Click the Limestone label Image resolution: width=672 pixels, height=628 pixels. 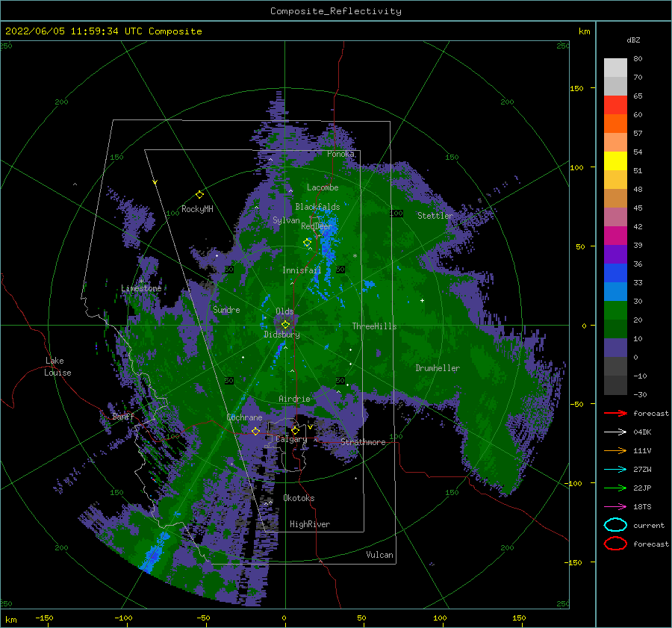point(141,288)
